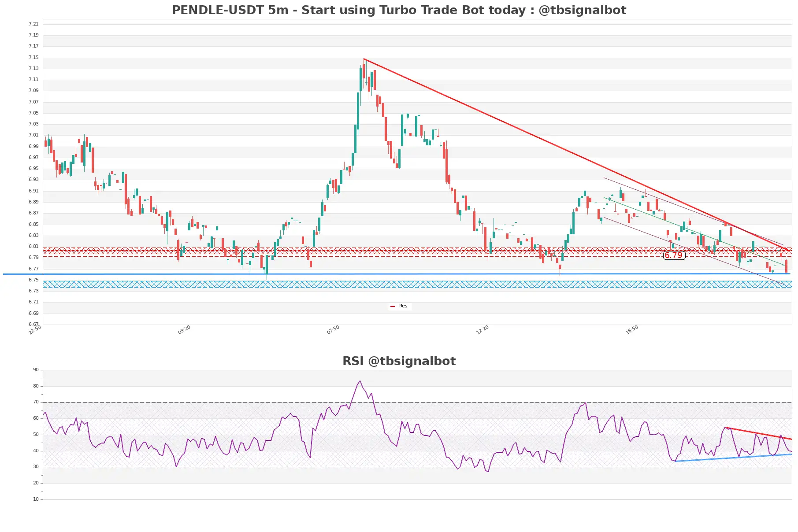Click the RSI axis value 40
Image resolution: width=798 pixels, height=532 pixels.
(x=36, y=451)
